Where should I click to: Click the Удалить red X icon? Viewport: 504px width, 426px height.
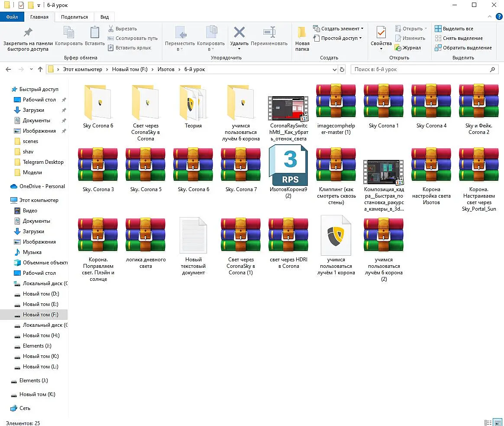(x=239, y=32)
